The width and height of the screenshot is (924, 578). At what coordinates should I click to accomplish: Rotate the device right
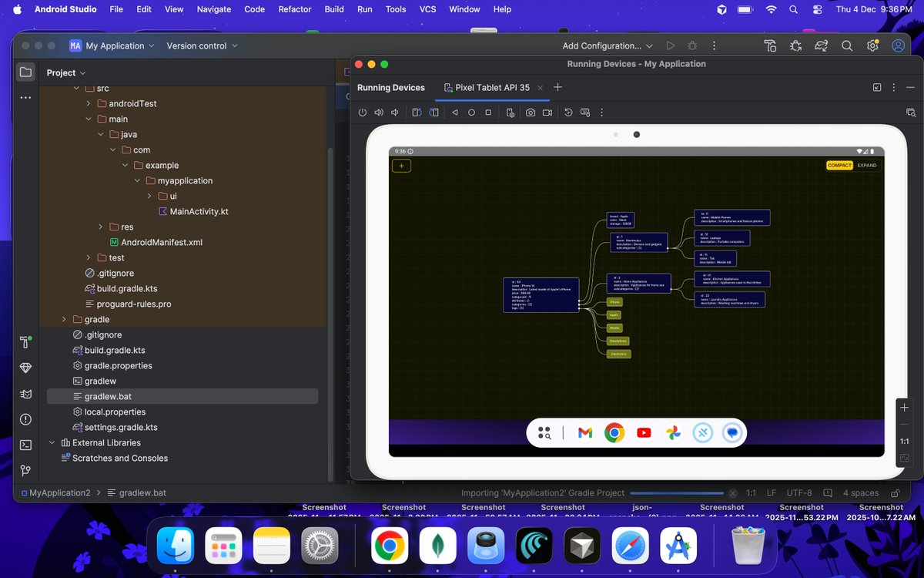pyautogui.click(x=434, y=113)
